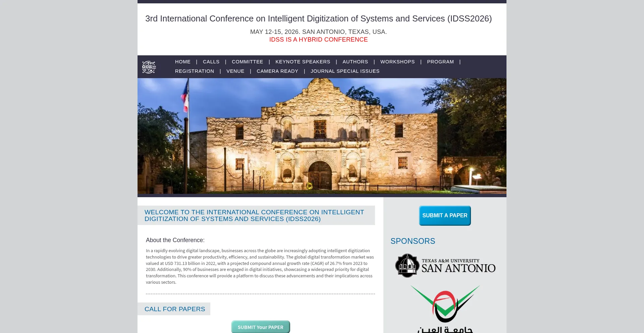Open the PROGRAM page

[x=440, y=62]
